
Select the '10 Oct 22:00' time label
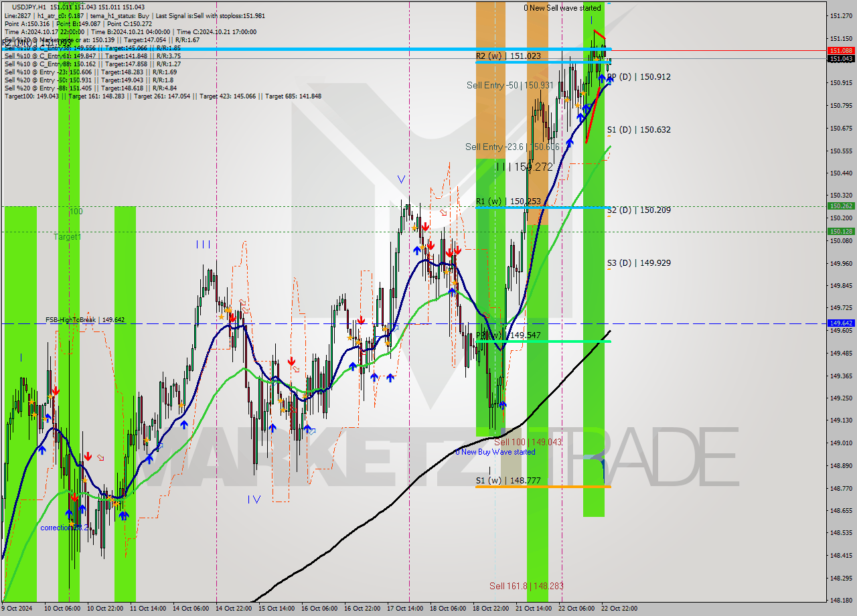coord(104,609)
